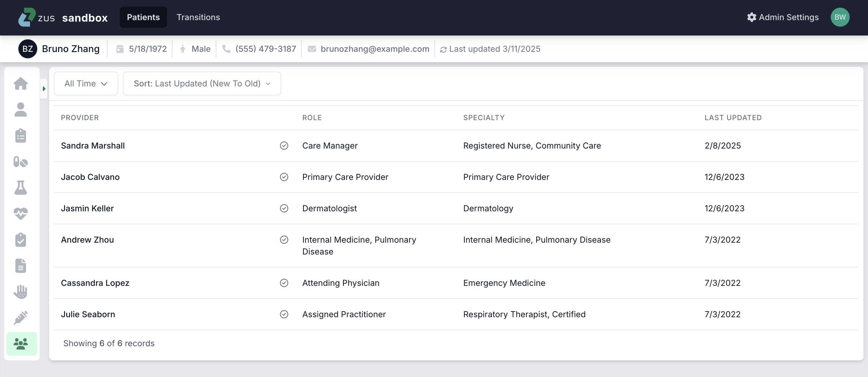Screen dimensions: 868x377
Task: Open the labs flask sidebar icon
Action: (21, 188)
